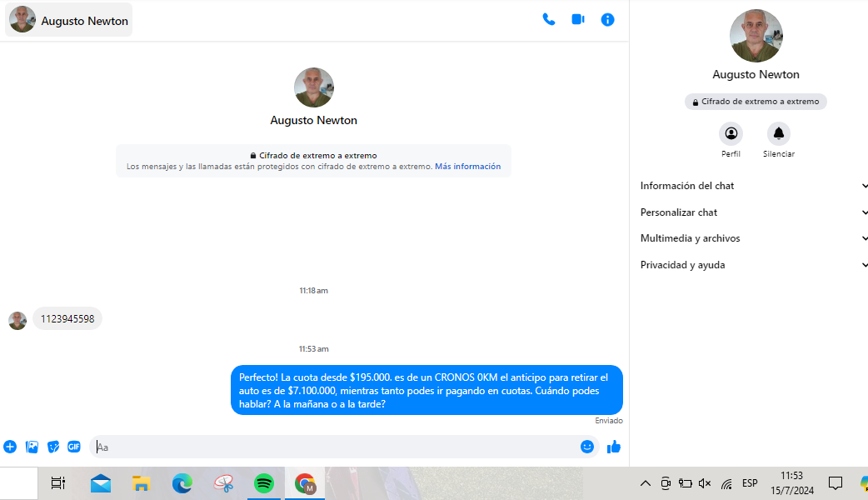Toggle the conversation information panel
868x500 pixels.
tap(608, 19)
